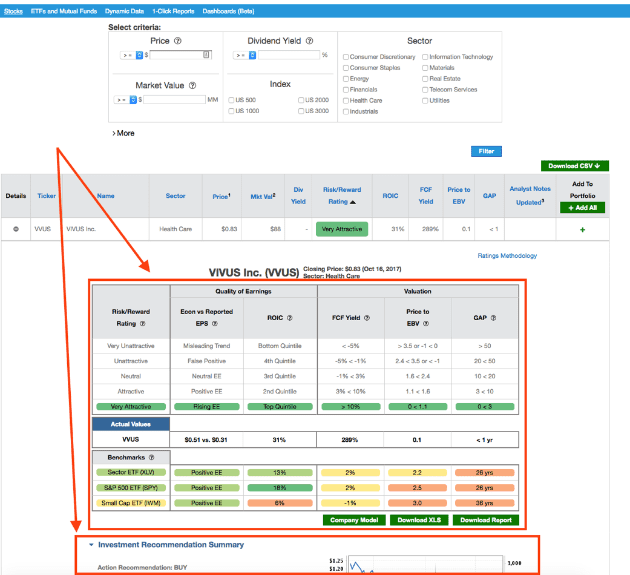The height and width of the screenshot is (575, 630).
Task: Open the Dashboards (Beta) tab
Action: [x=228, y=11]
